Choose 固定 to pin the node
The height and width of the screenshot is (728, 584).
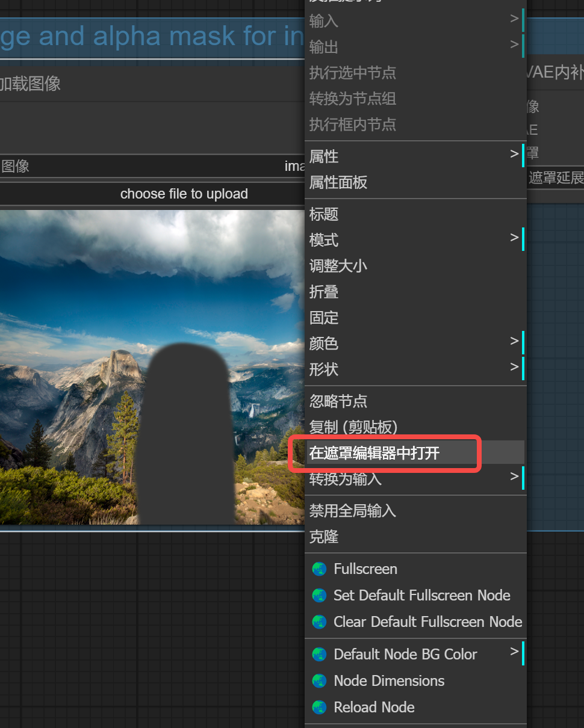415,318
